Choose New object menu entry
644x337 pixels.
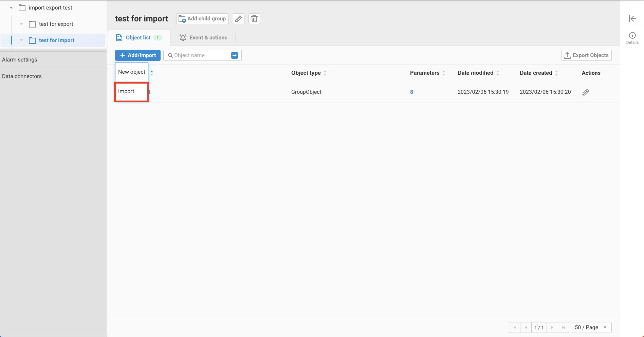click(131, 72)
